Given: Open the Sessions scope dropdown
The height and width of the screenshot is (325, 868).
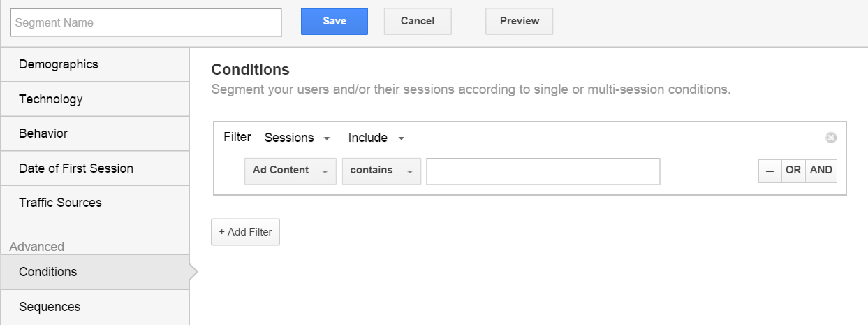Looking at the screenshot, I should coord(297,138).
